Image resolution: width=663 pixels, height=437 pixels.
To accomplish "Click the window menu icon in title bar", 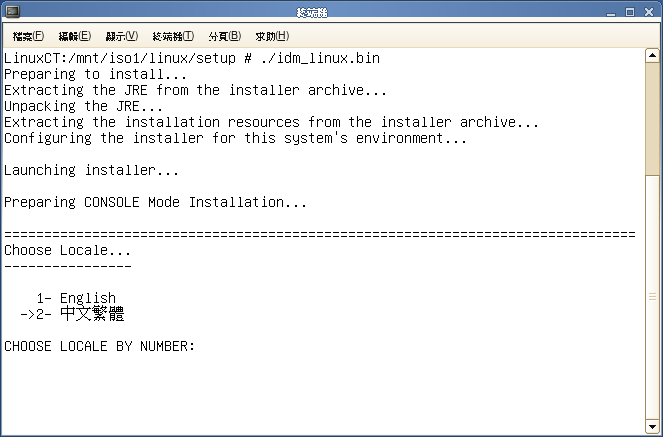I will 12,12.
